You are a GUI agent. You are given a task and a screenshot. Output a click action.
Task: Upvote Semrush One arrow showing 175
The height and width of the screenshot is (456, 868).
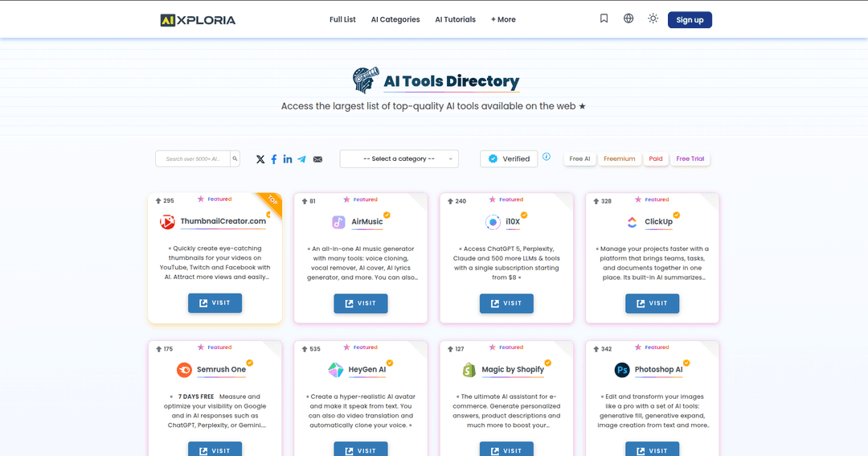coord(159,349)
